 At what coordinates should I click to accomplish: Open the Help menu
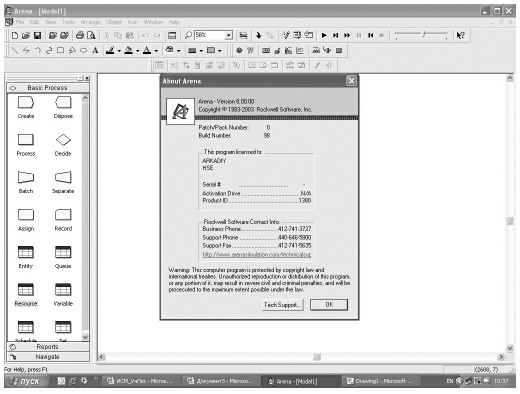point(174,22)
